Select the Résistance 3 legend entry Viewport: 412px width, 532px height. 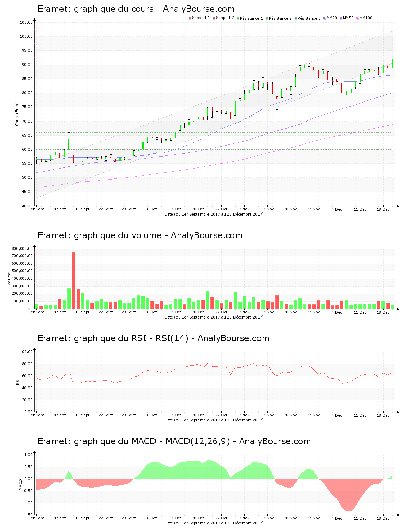(307, 18)
